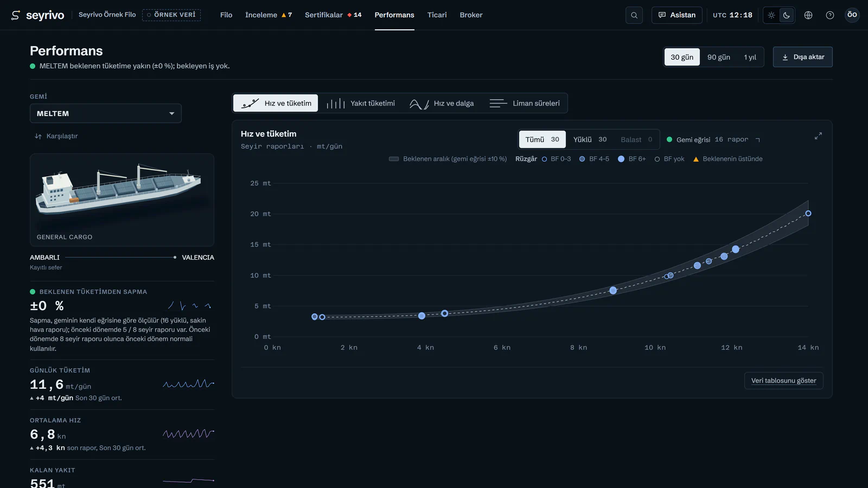Open the ÖO user avatar menu
868x488 pixels.
click(852, 15)
